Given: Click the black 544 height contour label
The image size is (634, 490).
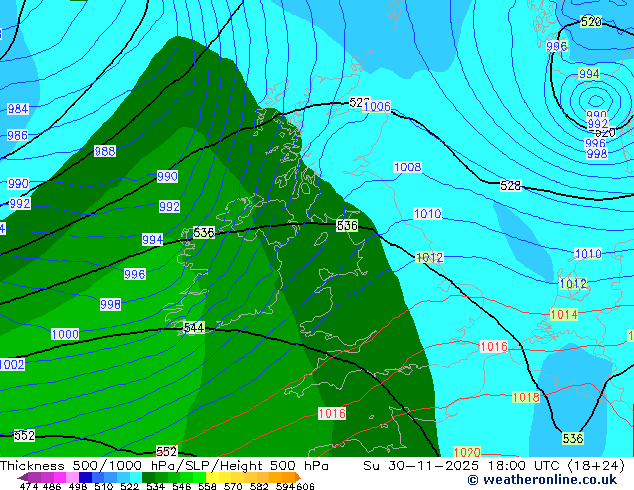Looking at the screenshot, I should pos(194,327).
